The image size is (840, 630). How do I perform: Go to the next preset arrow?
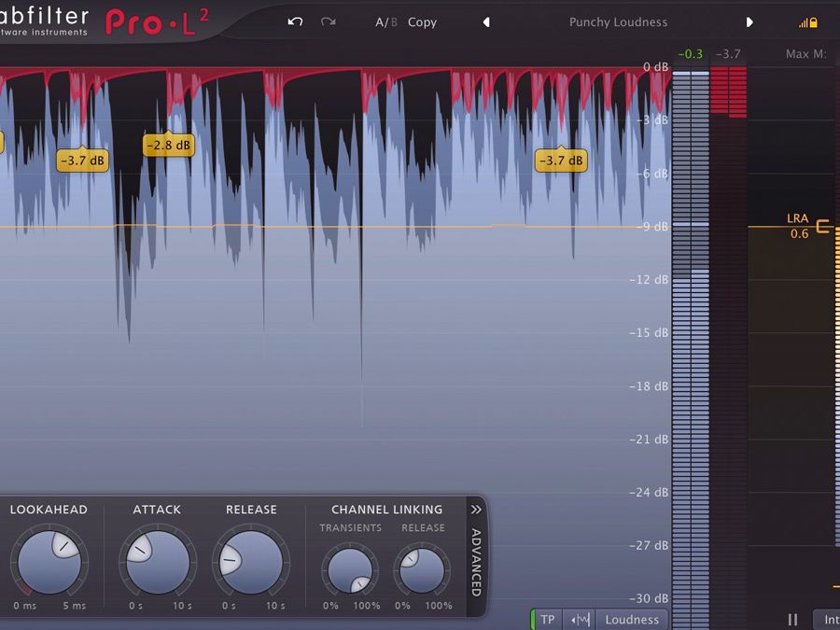[x=749, y=22]
